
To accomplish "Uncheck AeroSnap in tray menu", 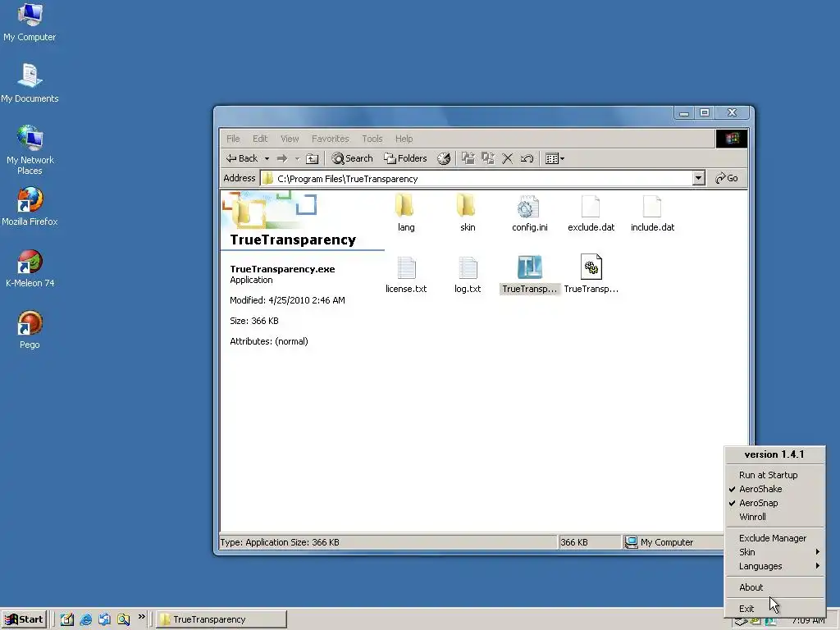I will click(x=774, y=503).
